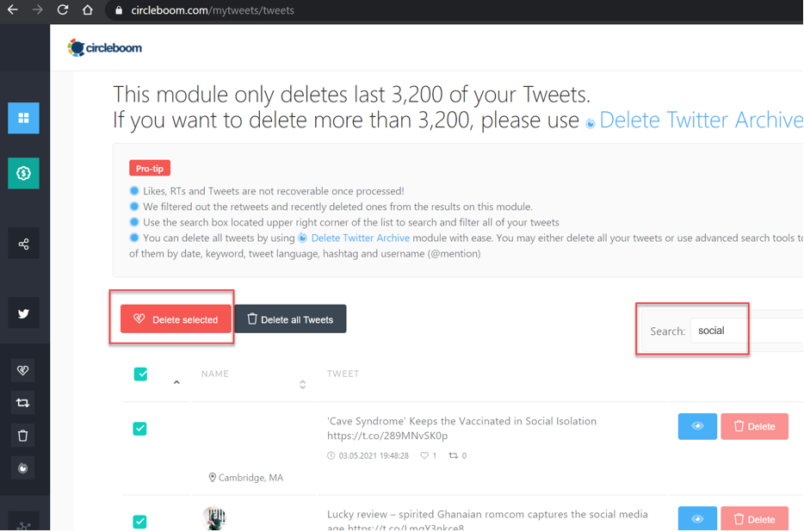This screenshot has height=532, width=804.
Task: Select the retweet management sidebar icon
Action: [23, 402]
